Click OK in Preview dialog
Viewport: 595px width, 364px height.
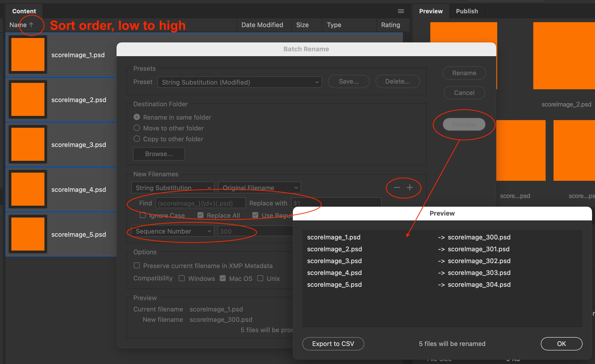pyautogui.click(x=561, y=344)
